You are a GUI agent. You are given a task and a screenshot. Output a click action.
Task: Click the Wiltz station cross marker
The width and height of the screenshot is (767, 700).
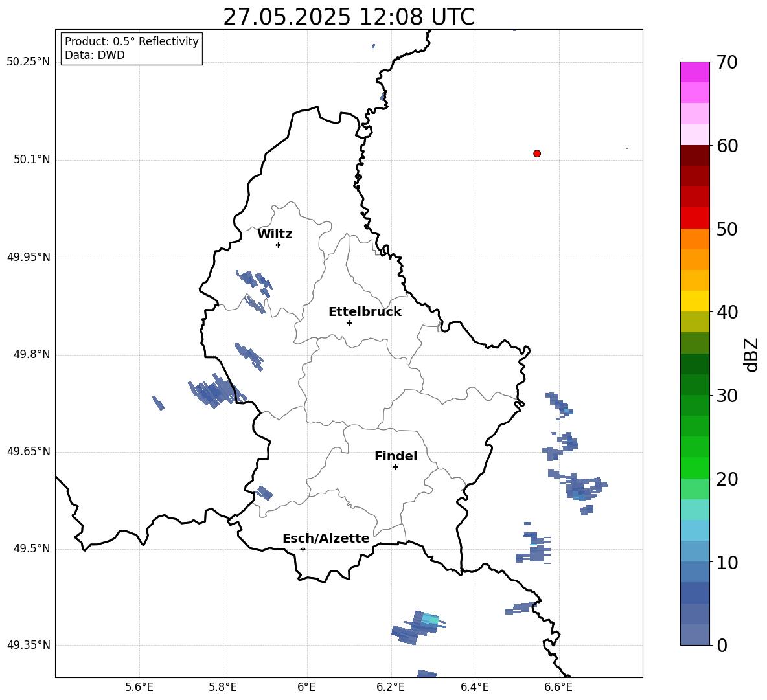[x=279, y=245]
